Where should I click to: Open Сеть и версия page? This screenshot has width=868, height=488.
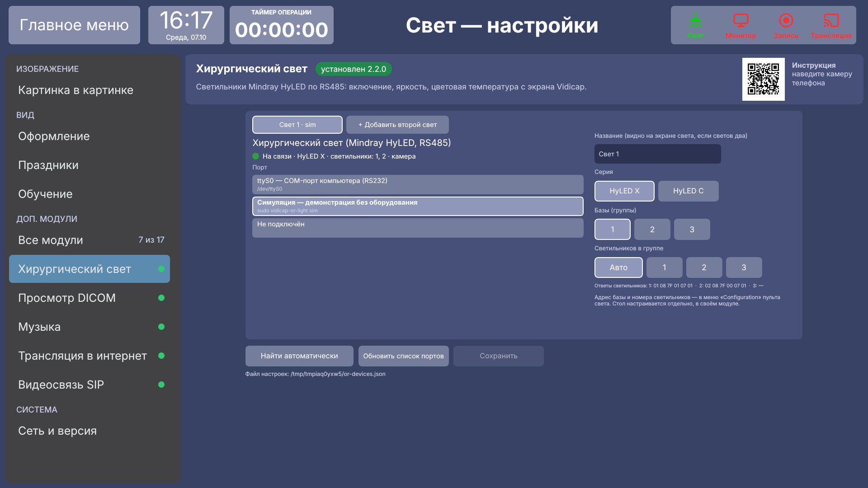90,431
